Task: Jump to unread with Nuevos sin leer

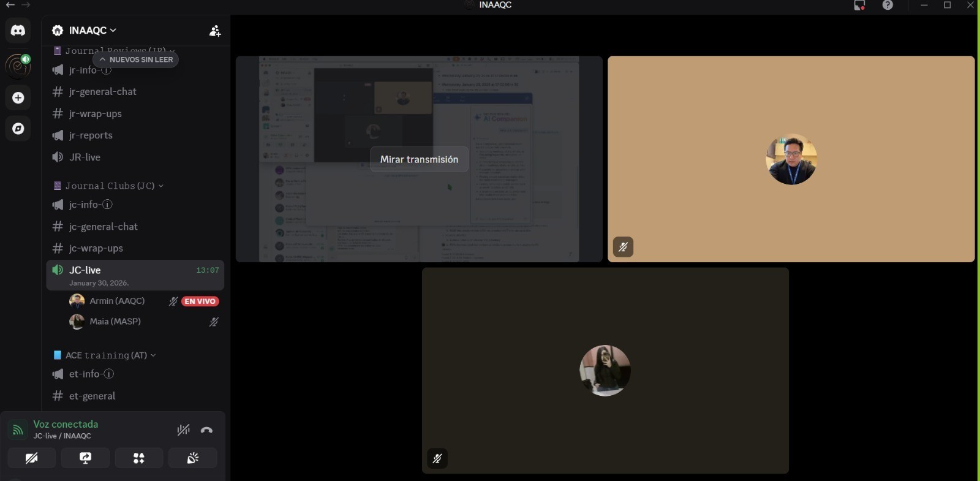Action: point(136,59)
